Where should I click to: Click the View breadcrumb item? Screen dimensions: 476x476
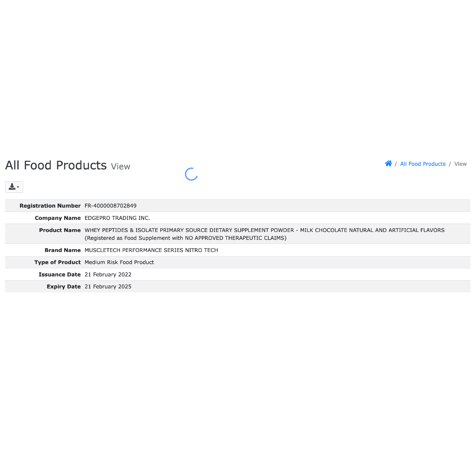coord(460,164)
